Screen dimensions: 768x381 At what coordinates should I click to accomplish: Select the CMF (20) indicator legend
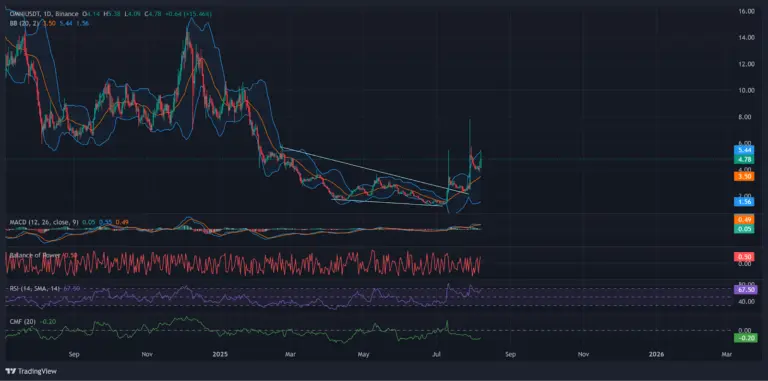[x=23, y=321]
